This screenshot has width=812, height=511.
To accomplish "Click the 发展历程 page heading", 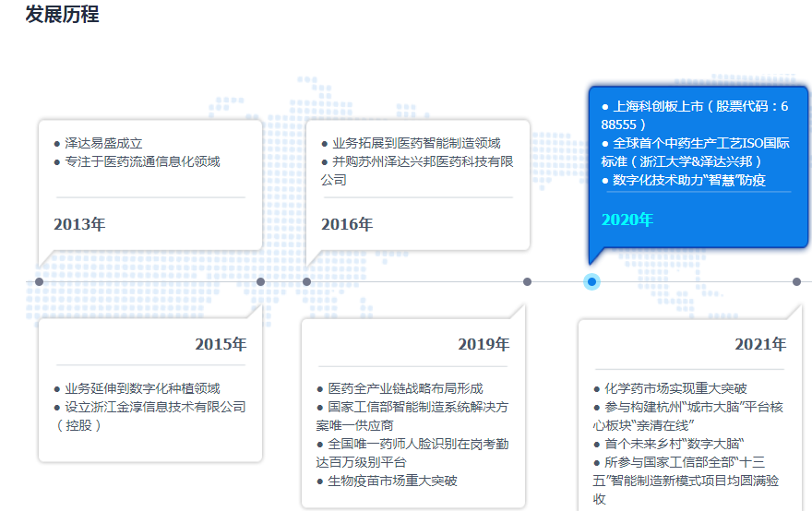I will tap(62, 15).
